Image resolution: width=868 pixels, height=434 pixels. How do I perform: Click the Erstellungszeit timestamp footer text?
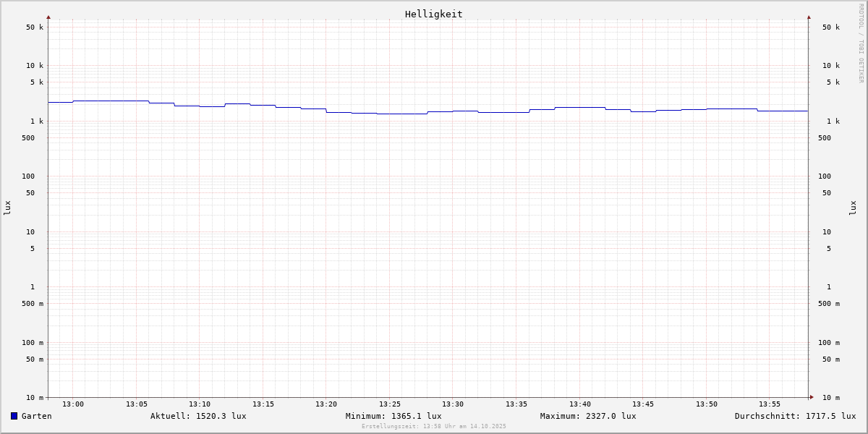tap(434, 426)
